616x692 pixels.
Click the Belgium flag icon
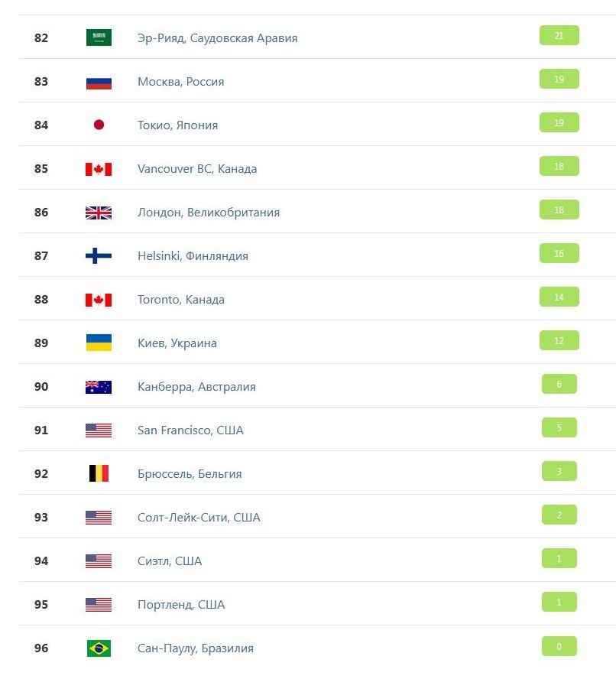[x=99, y=474]
